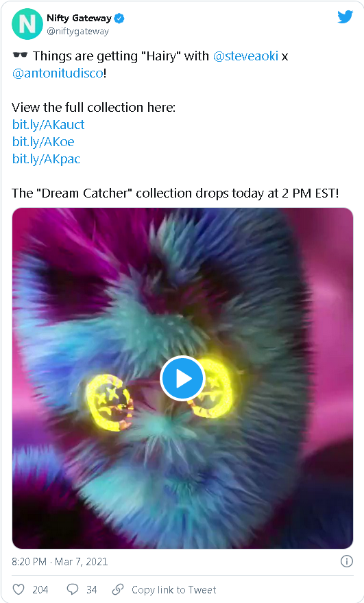364x603 pixels.
Task: Click Copy link to Tweet
Action: (x=173, y=589)
